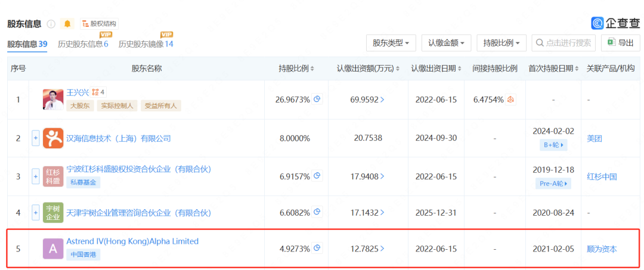The height and width of the screenshot is (270, 644).
Task: Click the icon beside 6.4754% indirect holding
Action: (511, 100)
